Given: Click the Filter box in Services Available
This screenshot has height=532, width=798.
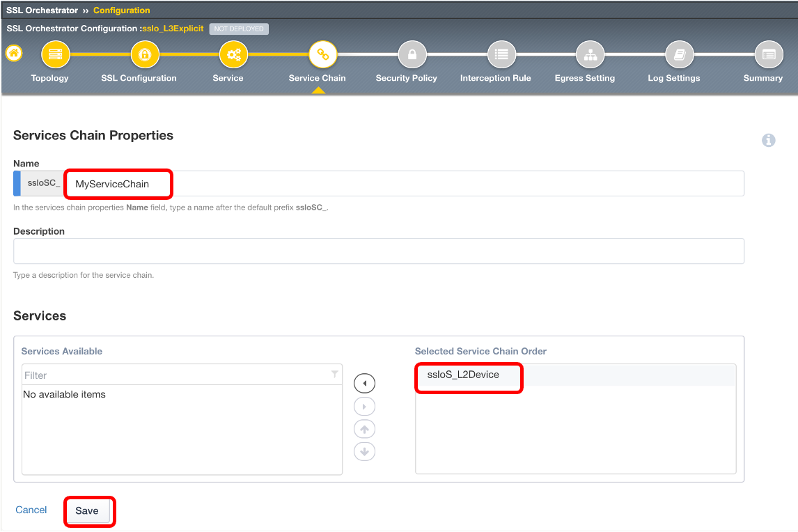Looking at the screenshot, I should [x=182, y=375].
